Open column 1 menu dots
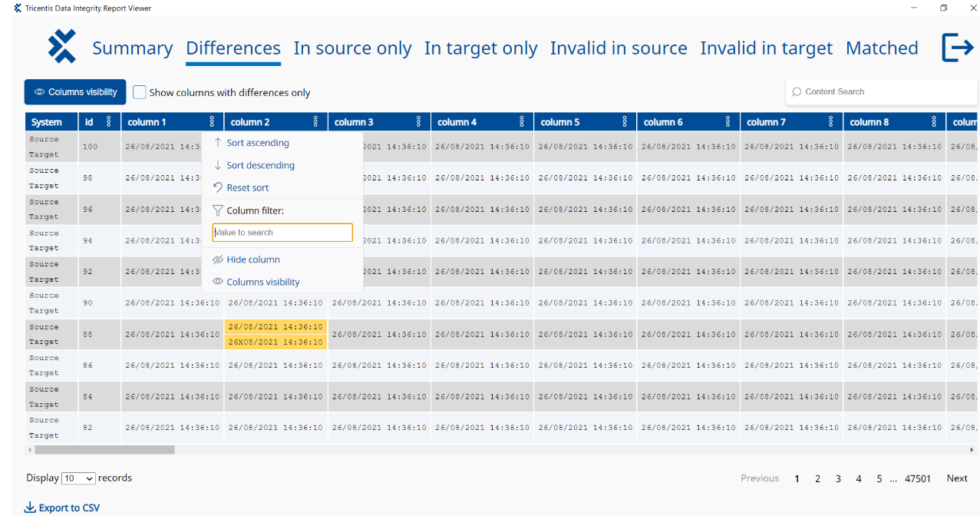 click(212, 121)
